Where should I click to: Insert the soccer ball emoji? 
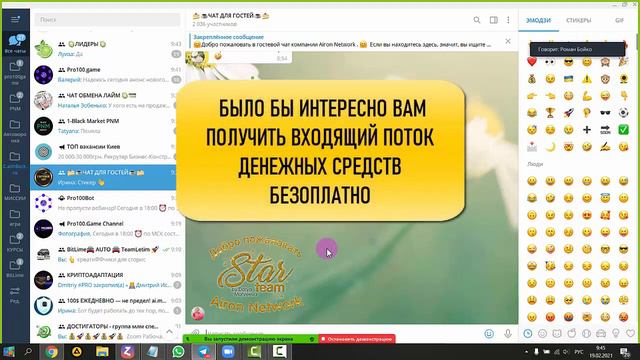coord(623,113)
